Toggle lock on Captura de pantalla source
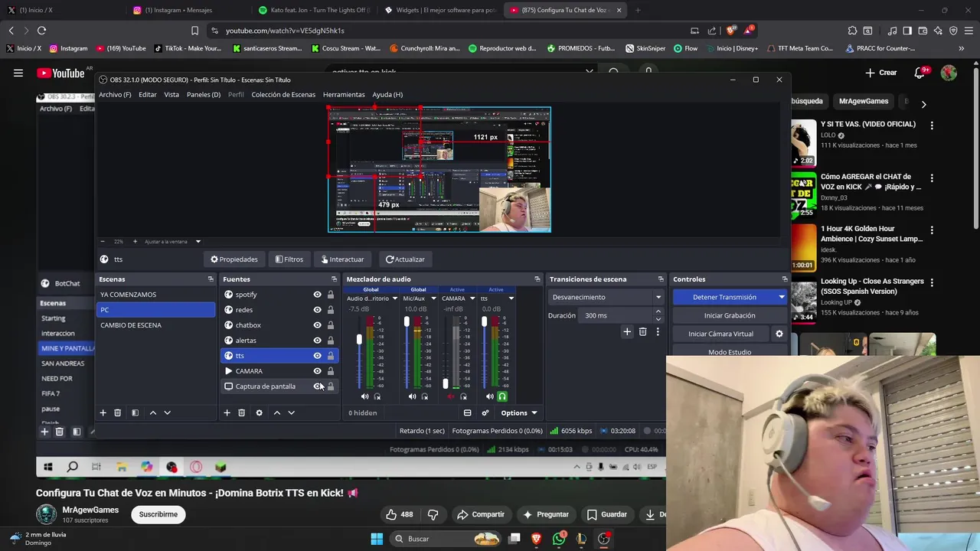 (x=331, y=386)
